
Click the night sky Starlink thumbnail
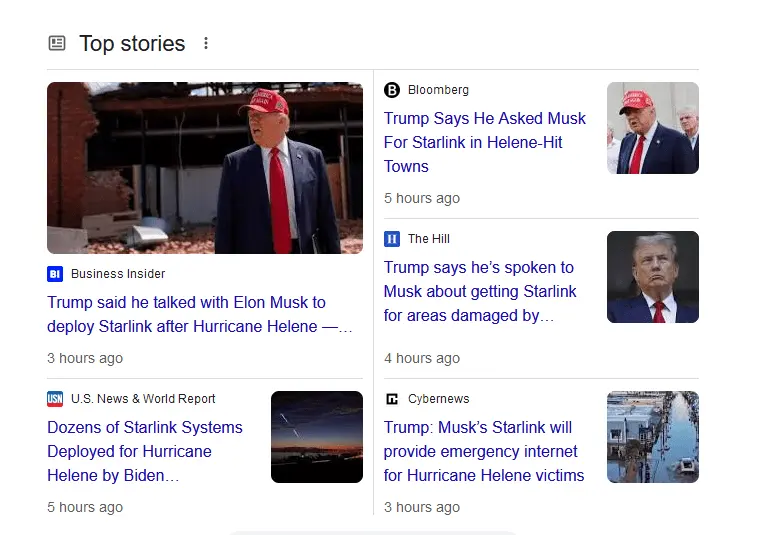pos(316,437)
